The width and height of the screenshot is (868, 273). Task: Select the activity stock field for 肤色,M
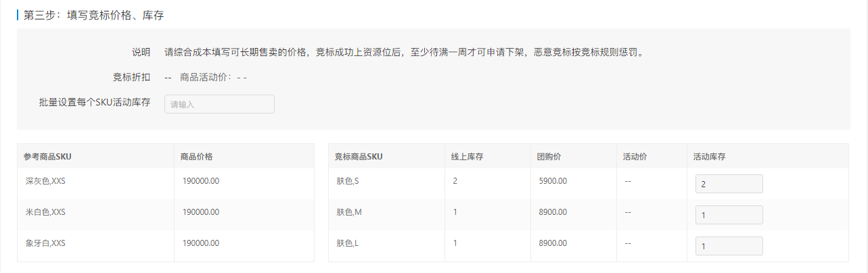click(729, 215)
